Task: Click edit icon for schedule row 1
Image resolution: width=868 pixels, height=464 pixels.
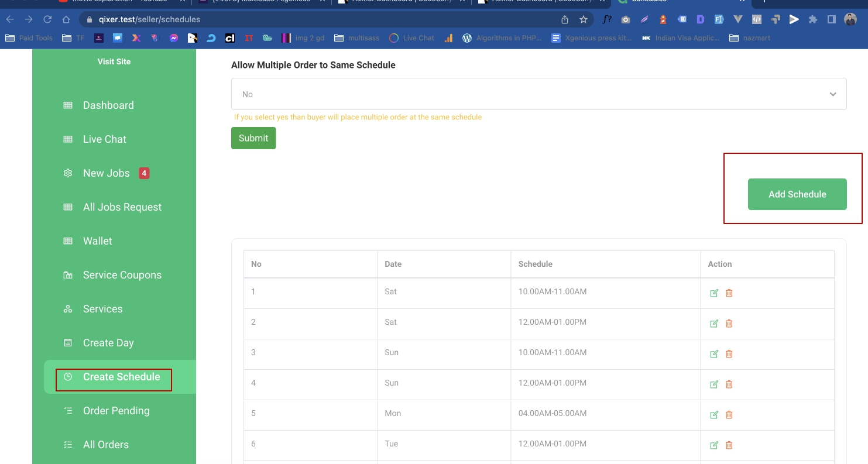Action: [x=713, y=293]
